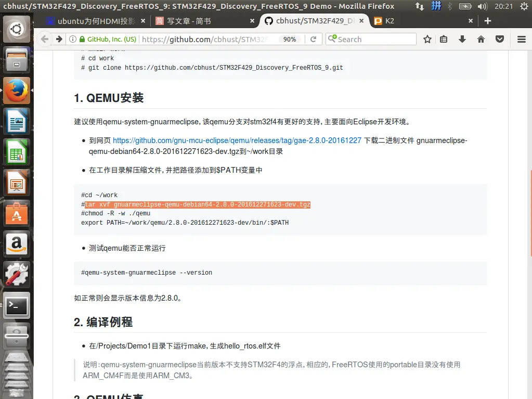
Task: Close the 写文章 - 简书 tab
Action: coord(252,21)
